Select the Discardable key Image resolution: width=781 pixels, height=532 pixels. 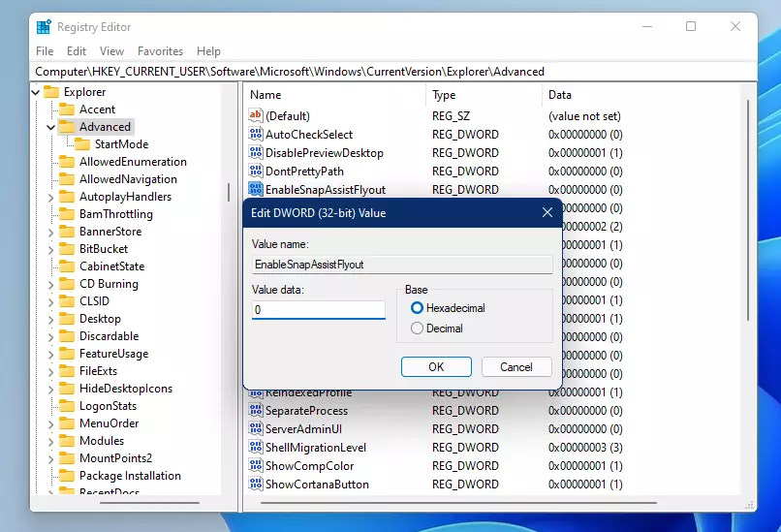click(109, 336)
